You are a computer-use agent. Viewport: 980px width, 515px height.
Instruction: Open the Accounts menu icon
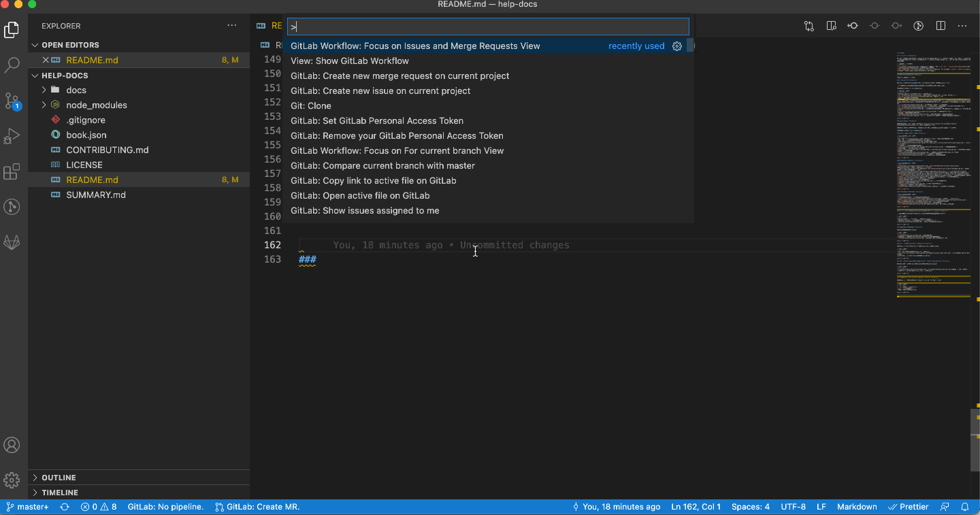coord(12,445)
